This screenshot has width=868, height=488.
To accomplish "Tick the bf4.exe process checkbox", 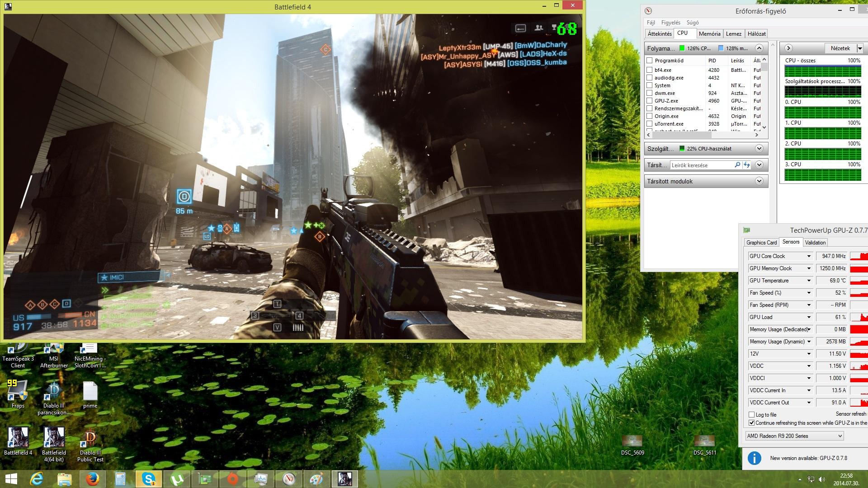I will click(650, 70).
